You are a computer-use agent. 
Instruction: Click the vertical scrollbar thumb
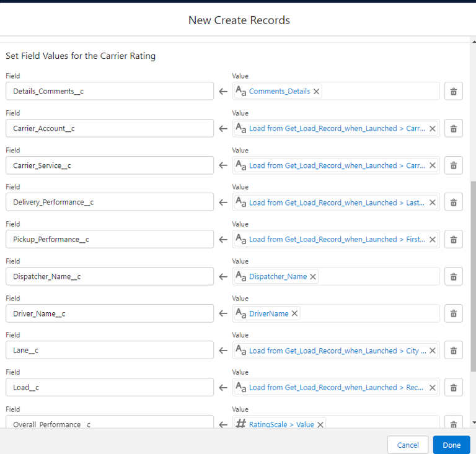474,276
